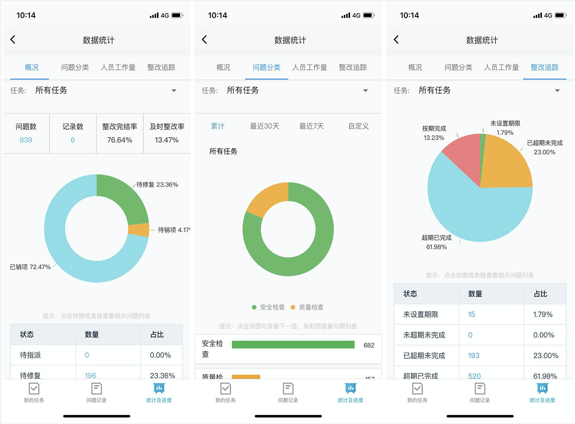Screen dimensions: 575x424
Task: Open 我的任务 icon in middle phone
Action: 226,392
